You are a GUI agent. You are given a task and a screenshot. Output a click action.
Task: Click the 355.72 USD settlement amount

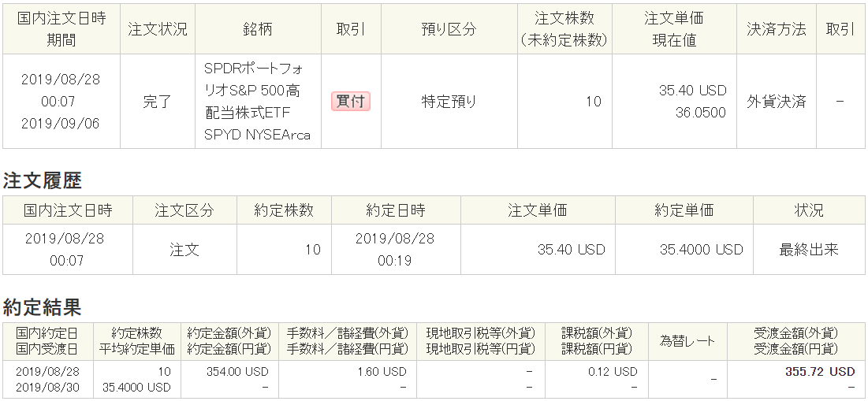point(820,371)
